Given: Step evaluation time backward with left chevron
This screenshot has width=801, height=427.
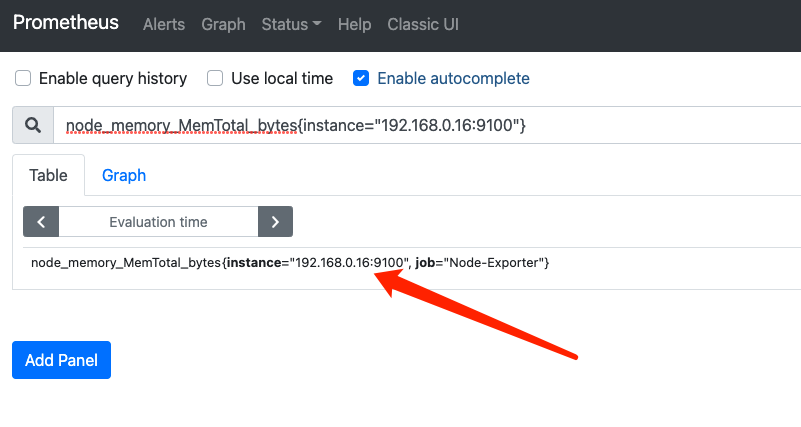Looking at the screenshot, I should (x=41, y=221).
